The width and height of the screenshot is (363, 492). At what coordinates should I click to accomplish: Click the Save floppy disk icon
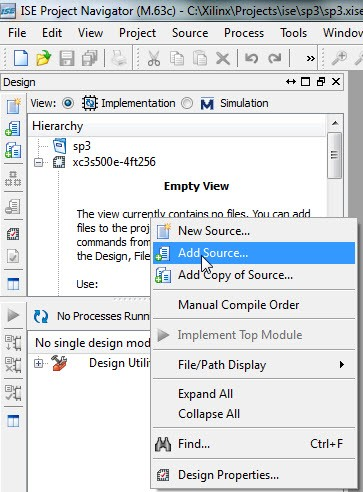67,58
